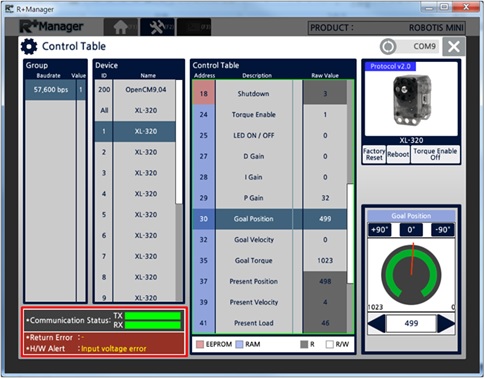The image size is (485, 378).
Task: Select the wrench and screwdriver tools tab
Action: click(157, 27)
